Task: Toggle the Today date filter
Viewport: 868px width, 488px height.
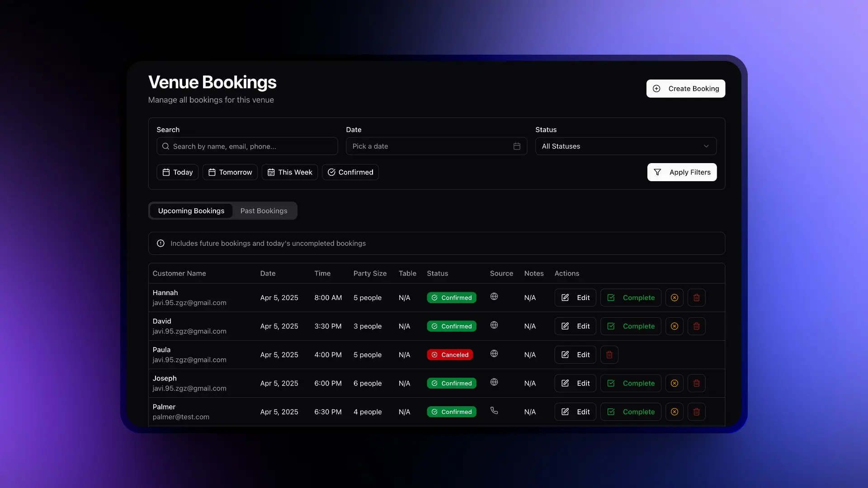Action: coord(177,172)
